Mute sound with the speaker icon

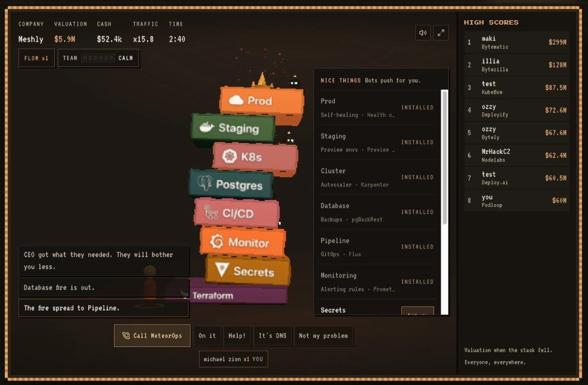pos(423,33)
